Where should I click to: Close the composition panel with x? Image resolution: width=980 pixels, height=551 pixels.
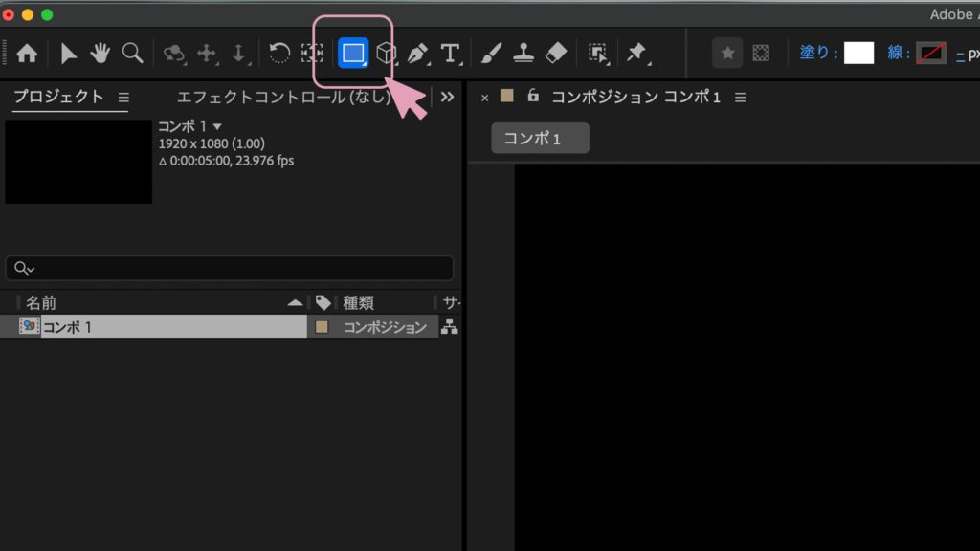[484, 98]
